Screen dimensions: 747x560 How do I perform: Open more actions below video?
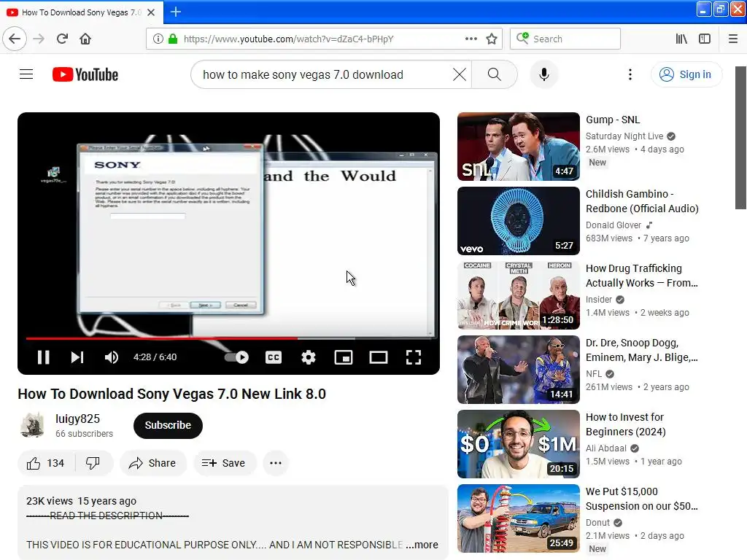[276, 463]
